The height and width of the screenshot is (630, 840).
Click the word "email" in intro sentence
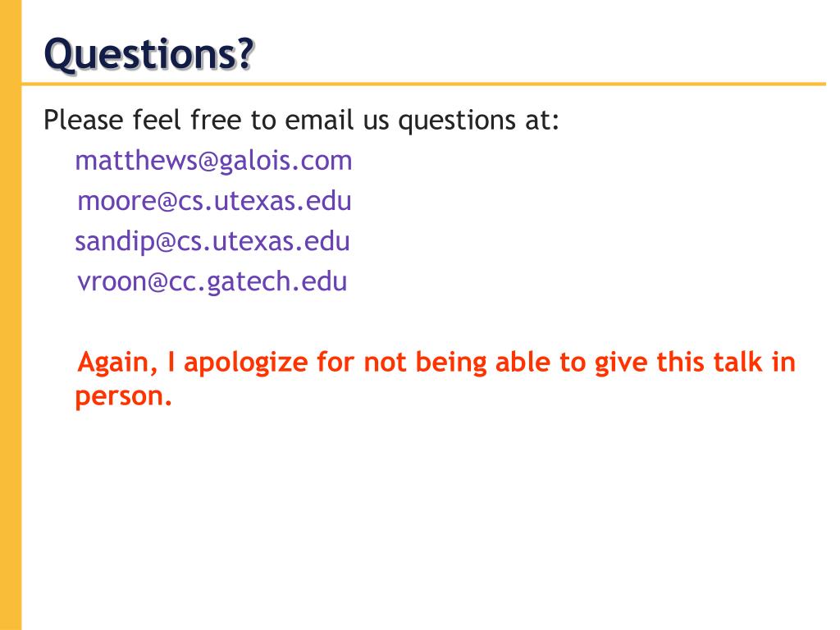tap(319, 119)
